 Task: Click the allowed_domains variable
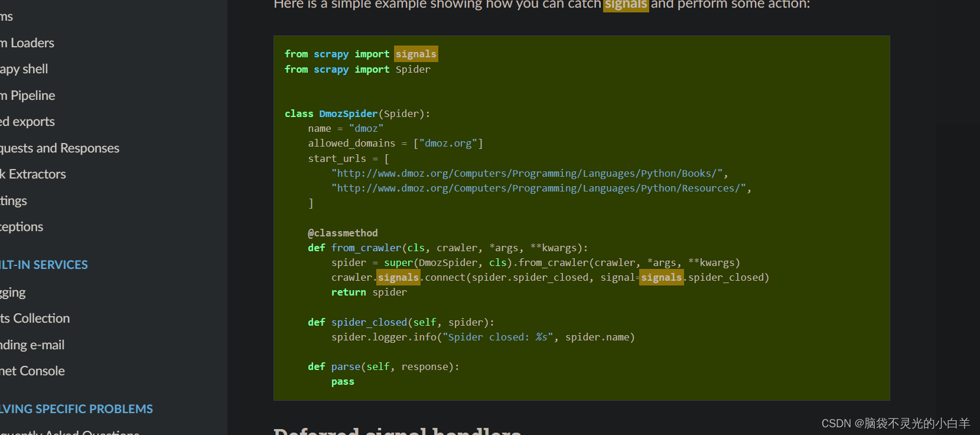[x=351, y=143]
